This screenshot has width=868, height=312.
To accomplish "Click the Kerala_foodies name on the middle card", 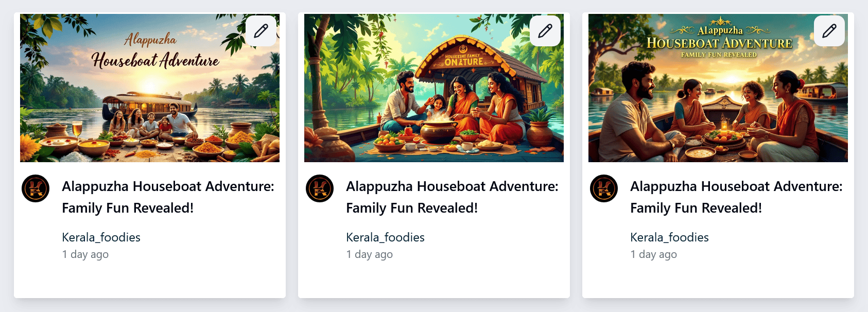I will coord(385,237).
